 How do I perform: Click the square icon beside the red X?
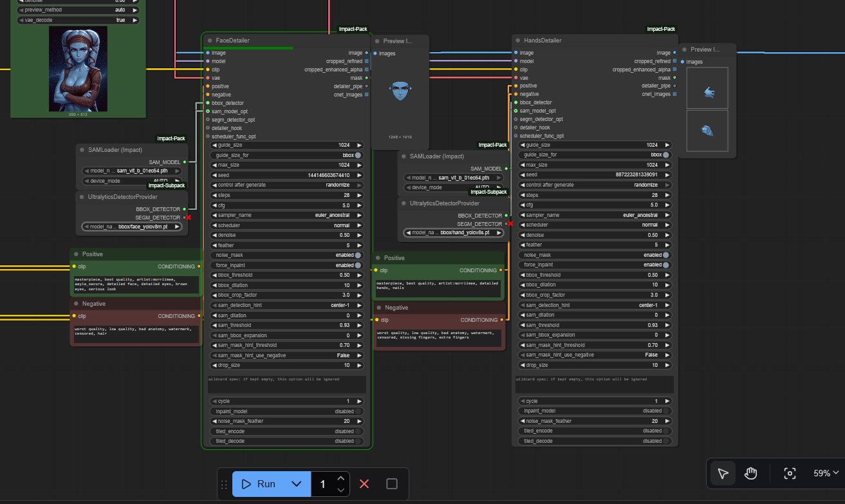pyautogui.click(x=392, y=484)
